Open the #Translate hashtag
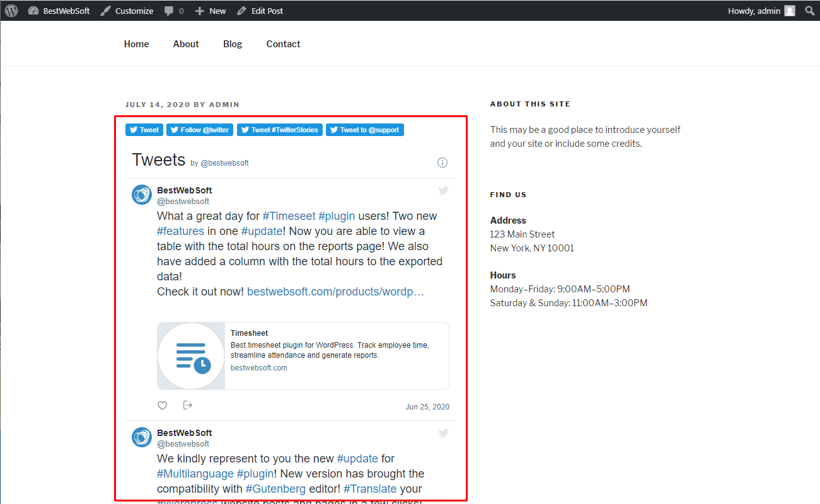 (x=370, y=489)
